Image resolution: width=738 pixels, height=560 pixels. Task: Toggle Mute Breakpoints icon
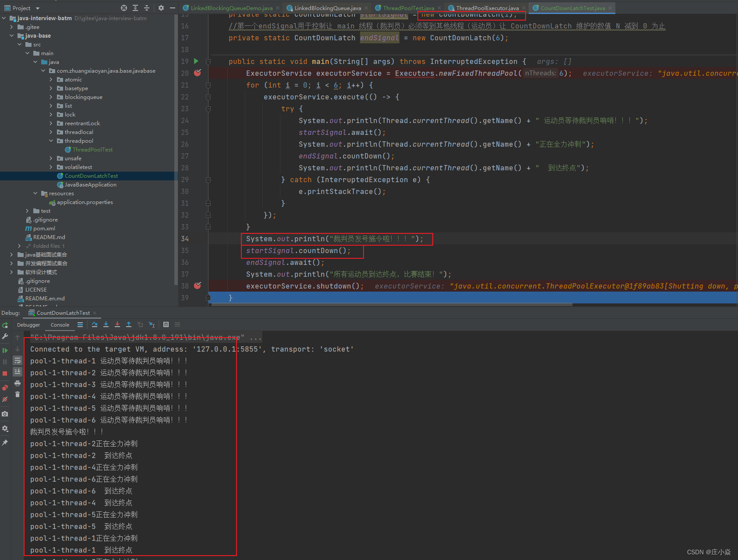coord(5,399)
